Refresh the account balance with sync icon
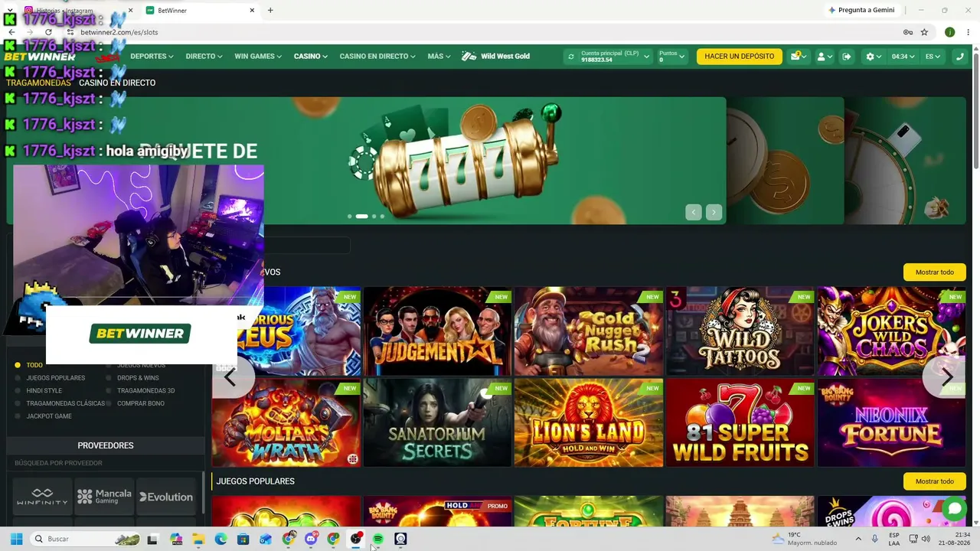The image size is (980, 551). pos(570,57)
